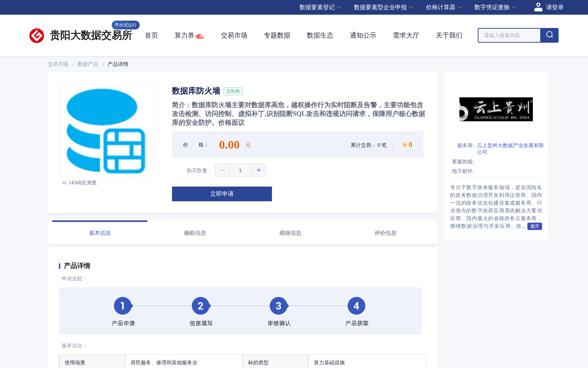This screenshot has height=368, width=588.
Task: Open the 数据要素型企业申报 dropdown
Action: [383, 7]
